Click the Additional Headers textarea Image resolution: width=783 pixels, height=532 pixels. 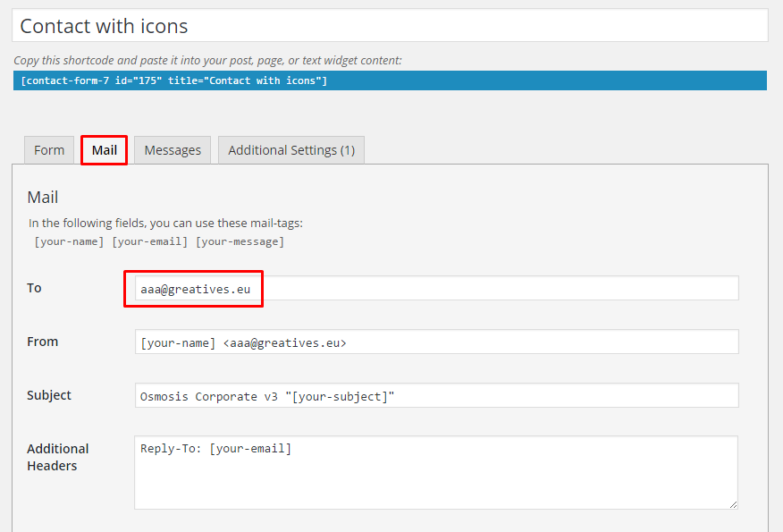[436, 472]
